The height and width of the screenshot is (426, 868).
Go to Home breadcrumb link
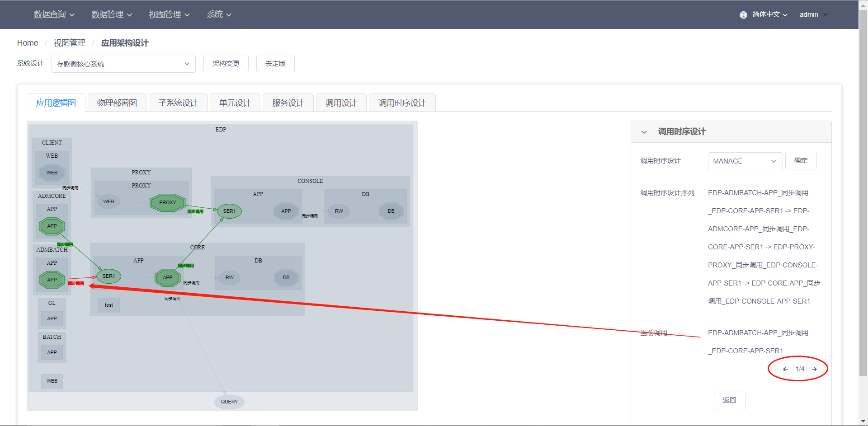[x=28, y=43]
